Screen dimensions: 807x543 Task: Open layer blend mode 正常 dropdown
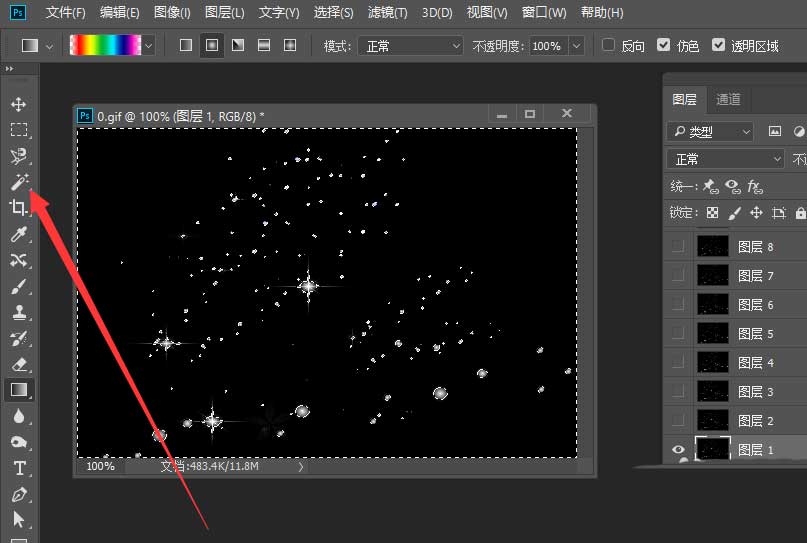click(726, 159)
